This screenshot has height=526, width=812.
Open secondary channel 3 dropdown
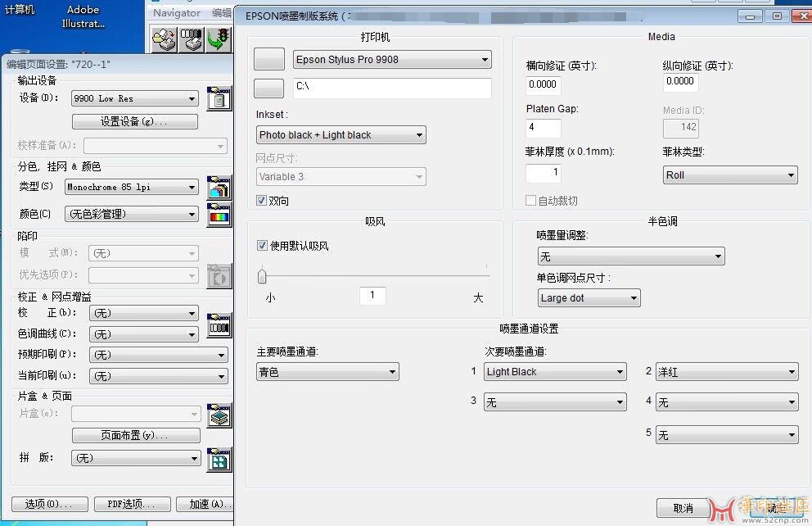(555, 402)
